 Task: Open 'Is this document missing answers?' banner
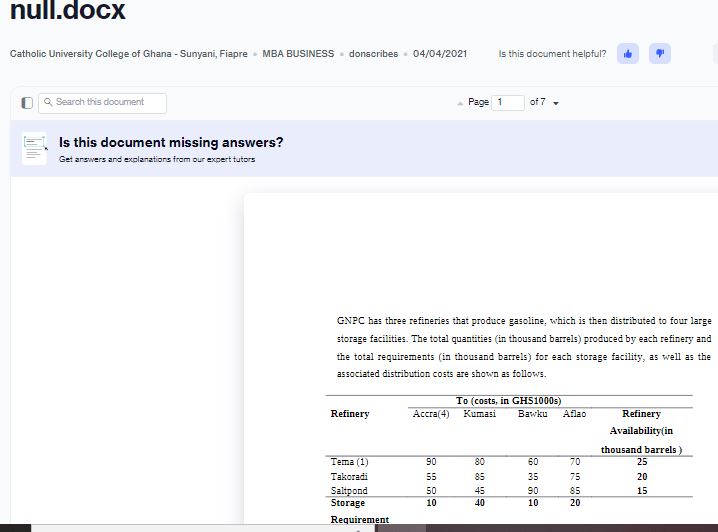click(x=364, y=148)
